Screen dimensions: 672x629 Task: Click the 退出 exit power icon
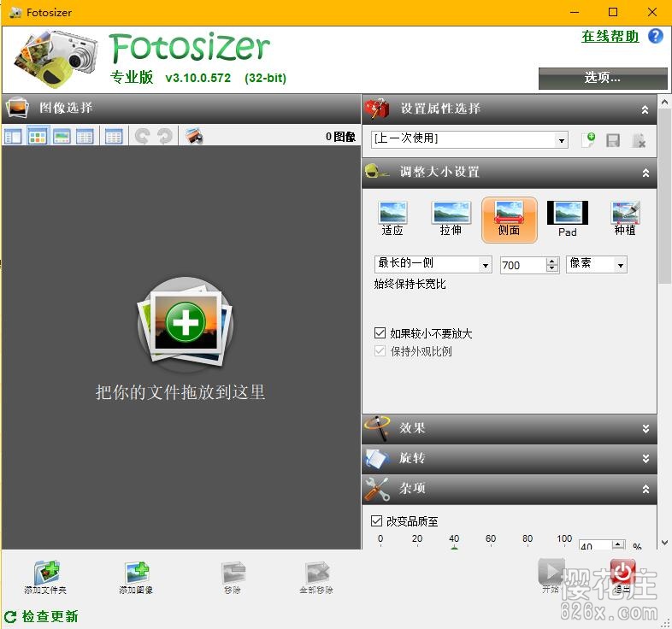point(622,571)
